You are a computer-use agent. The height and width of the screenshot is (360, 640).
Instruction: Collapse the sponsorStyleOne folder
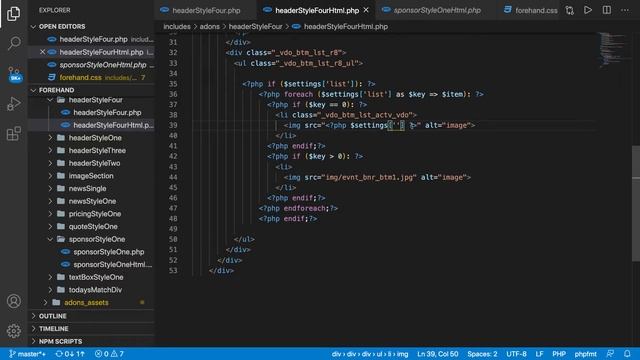coord(92,239)
